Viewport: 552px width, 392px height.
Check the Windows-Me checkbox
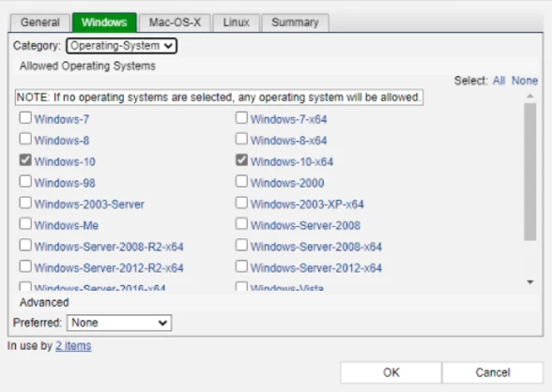(x=25, y=224)
